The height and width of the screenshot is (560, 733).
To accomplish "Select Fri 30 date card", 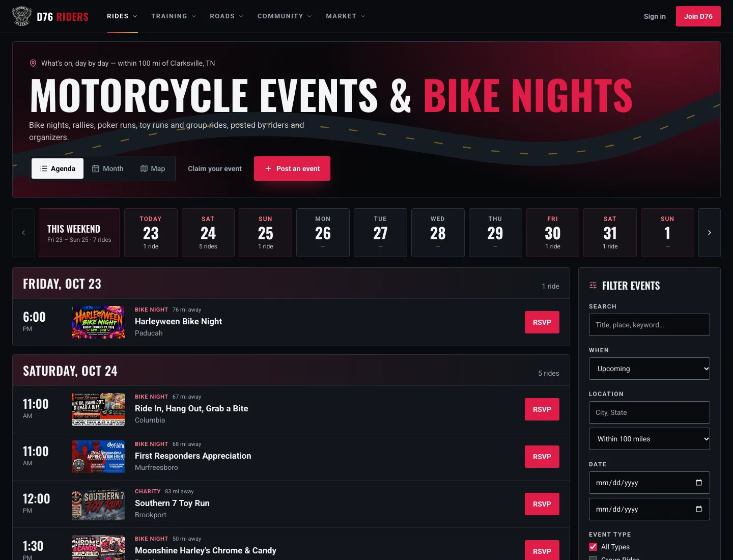I will pyautogui.click(x=553, y=233).
